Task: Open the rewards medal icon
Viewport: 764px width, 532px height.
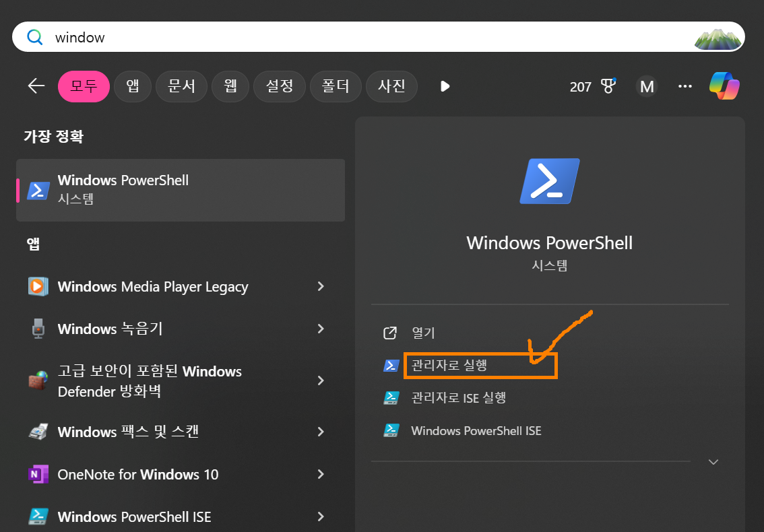Action: point(608,86)
